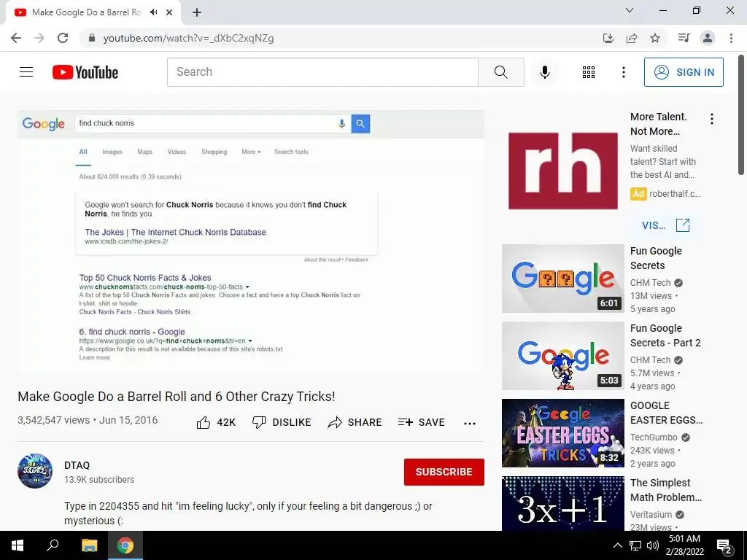
Task: Open Windows taskbar search
Action: [x=53, y=545]
